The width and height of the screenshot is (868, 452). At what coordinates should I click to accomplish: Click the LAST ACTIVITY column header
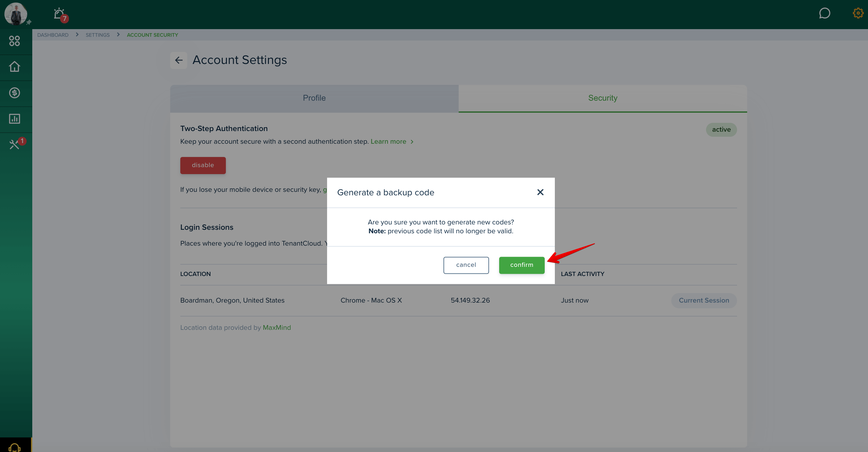point(582,274)
